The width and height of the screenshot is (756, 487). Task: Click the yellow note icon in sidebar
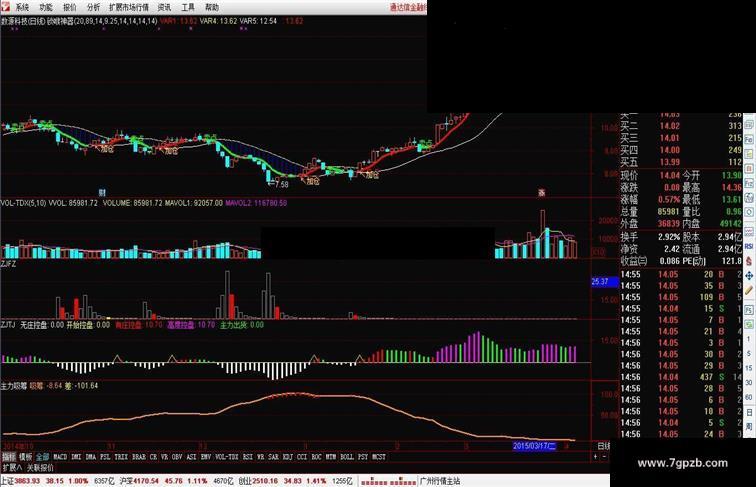point(749,154)
